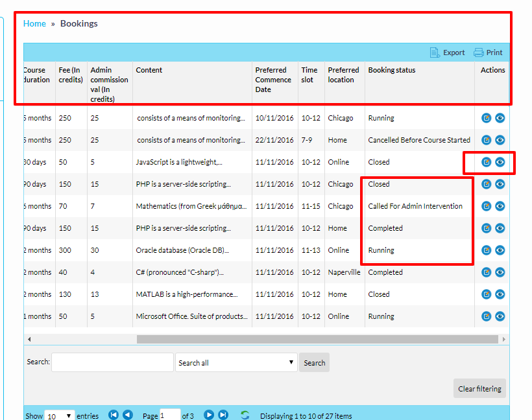The image size is (532, 420).
Task: Go to the next page of bookings
Action: (x=209, y=415)
